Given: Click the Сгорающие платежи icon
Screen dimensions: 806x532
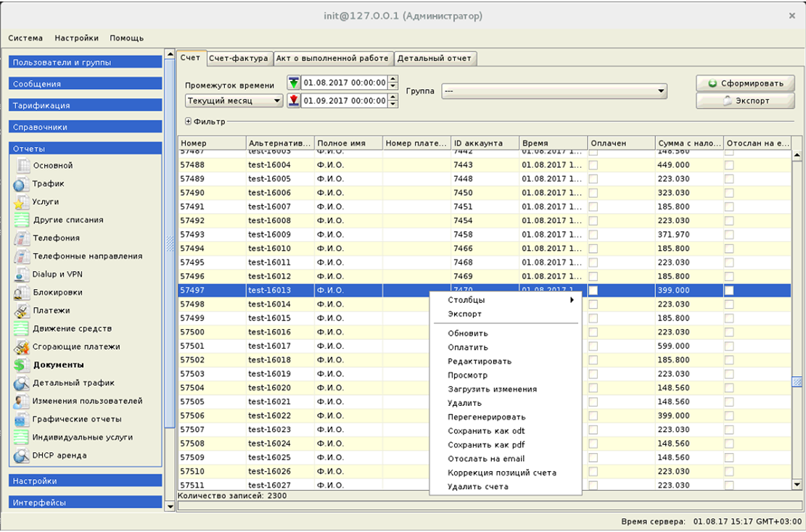Looking at the screenshot, I should tap(21, 346).
